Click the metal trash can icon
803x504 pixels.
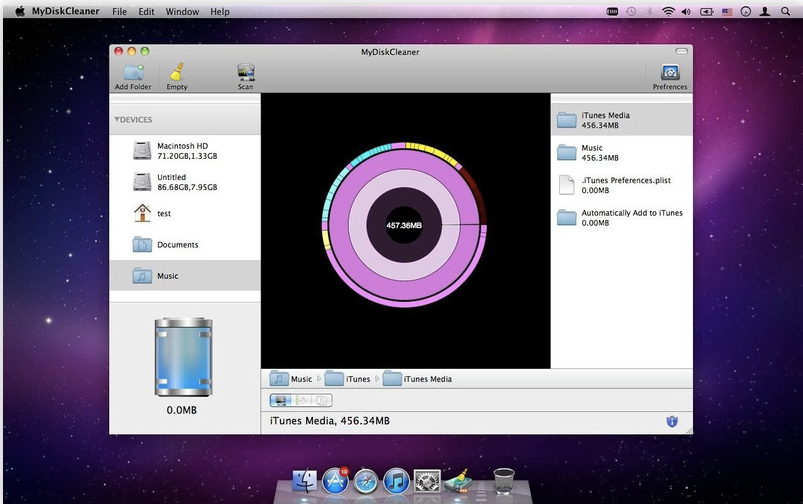click(183, 357)
